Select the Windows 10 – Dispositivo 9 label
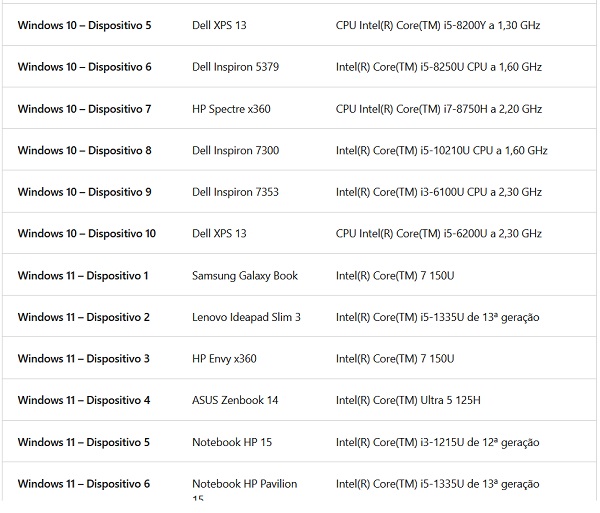 tap(85, 192)
